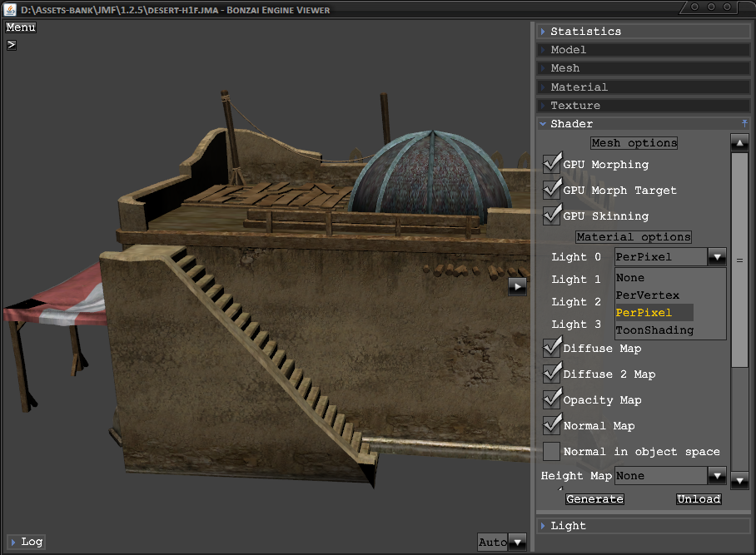Click the pin icon on Shader panel header

[x=745, y=124]
